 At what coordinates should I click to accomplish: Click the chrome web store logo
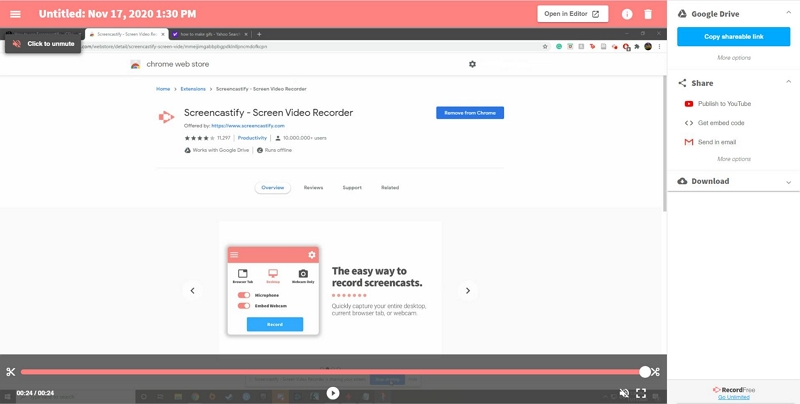click(x=135, y=64)
